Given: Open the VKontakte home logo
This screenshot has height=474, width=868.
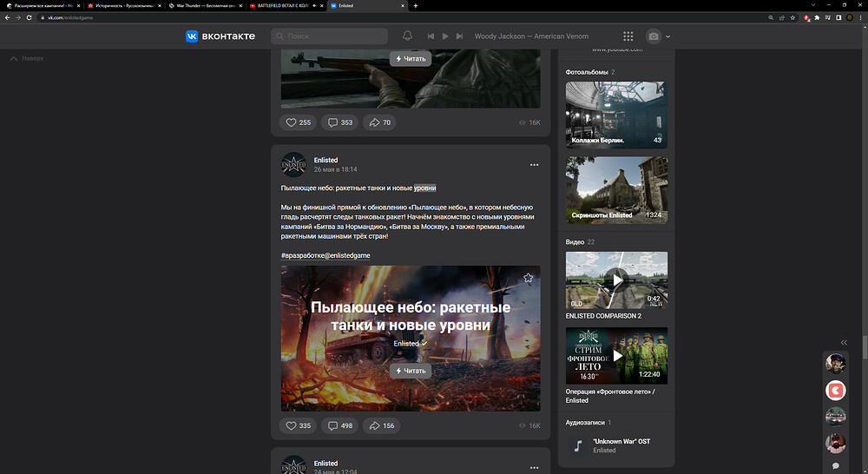Looking at the screenshot, I should click(x=220, y=36).
